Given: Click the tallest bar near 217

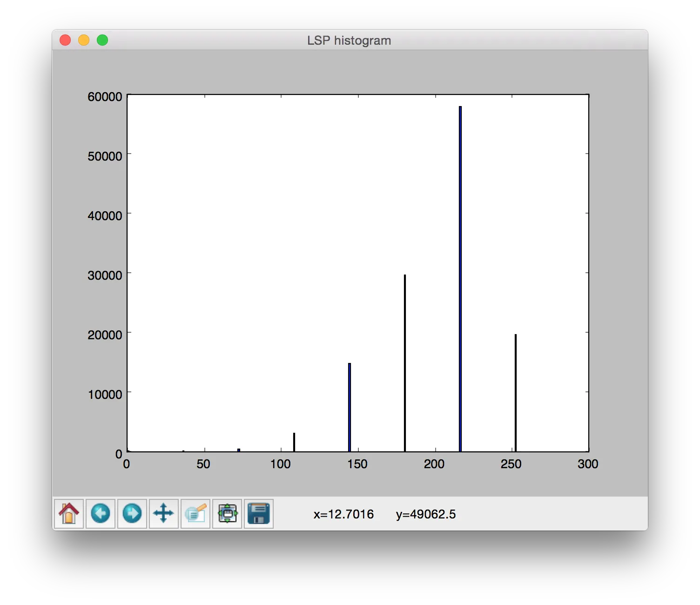Looking at the screenshot, I should click(x=460, y=279).
